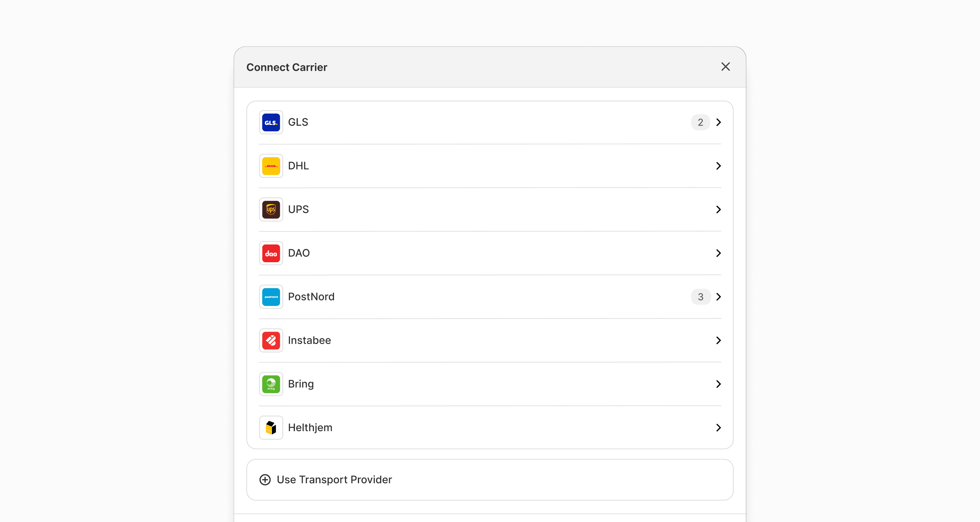Close the Connect Carrier dialog
This screenshot has width=980, height=522.
click(x=725, y=67)
